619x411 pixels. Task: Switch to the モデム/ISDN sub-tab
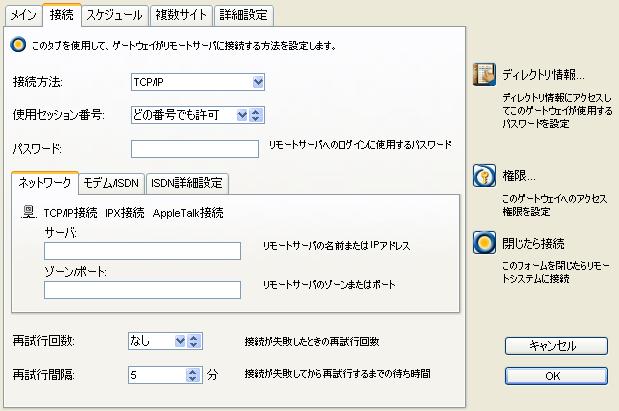pyautogui.click(x=111, y=183)
